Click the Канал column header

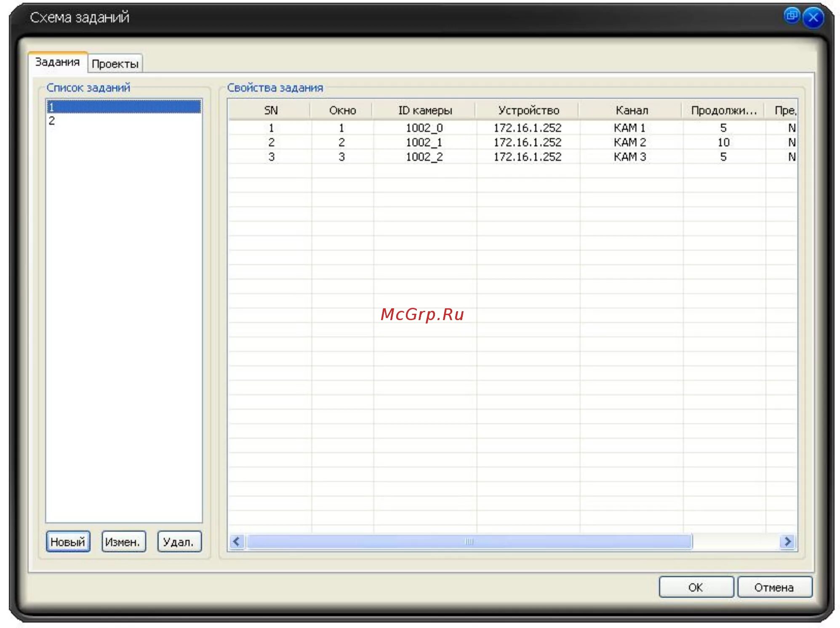(x=631, y=110)
